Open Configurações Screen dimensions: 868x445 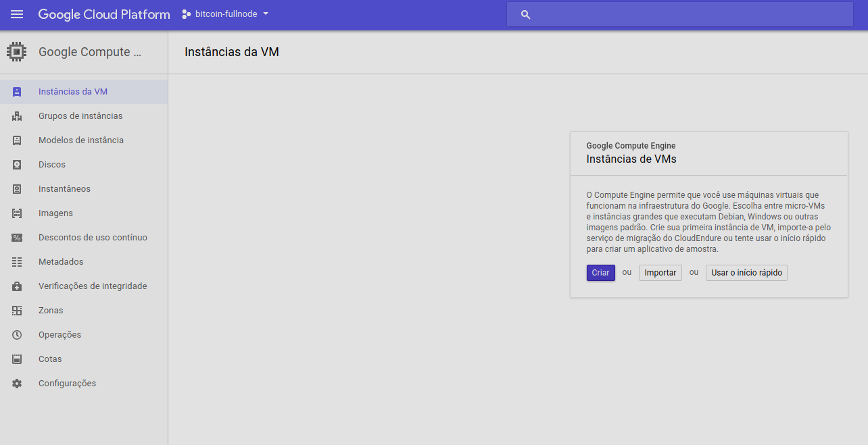(84, 384)
